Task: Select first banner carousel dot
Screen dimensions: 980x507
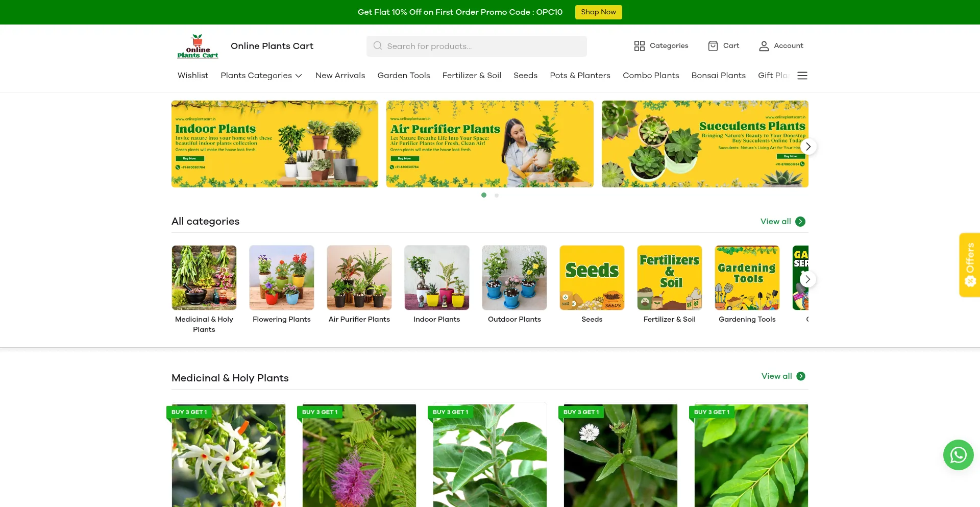Action: 484,195
